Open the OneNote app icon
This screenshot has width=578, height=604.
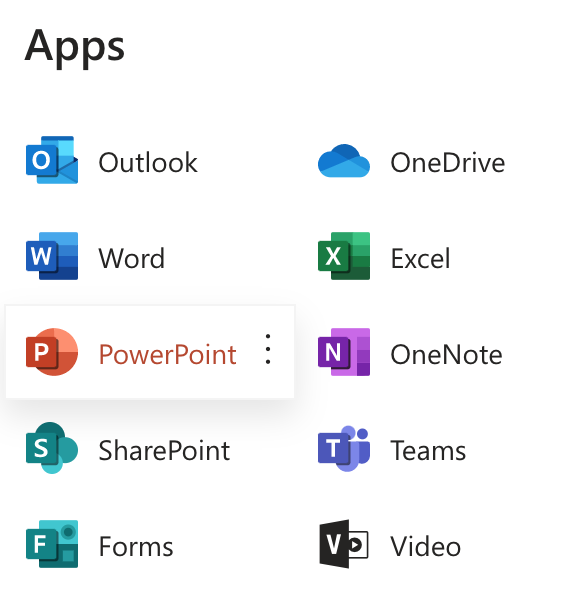tap(344, 352)
